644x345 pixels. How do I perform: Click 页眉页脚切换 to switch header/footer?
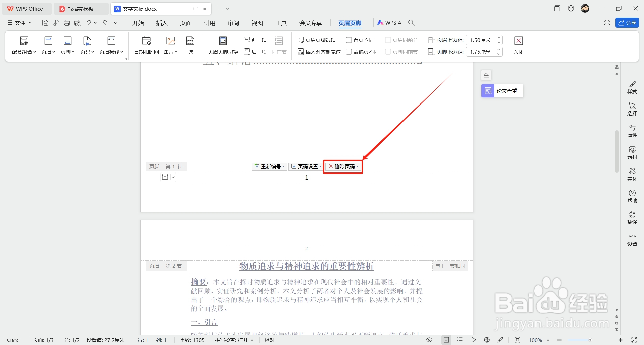[222, 45]
